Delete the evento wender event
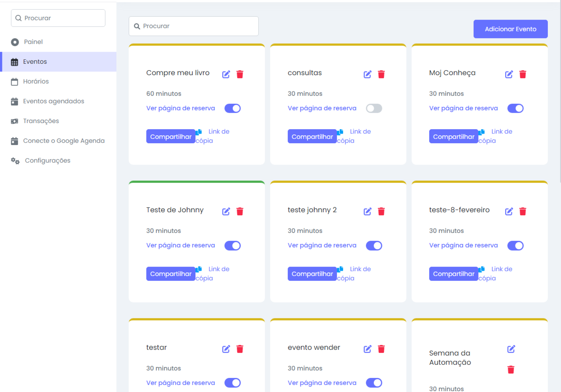Viewport: 561px width, 392px height. 381,349
